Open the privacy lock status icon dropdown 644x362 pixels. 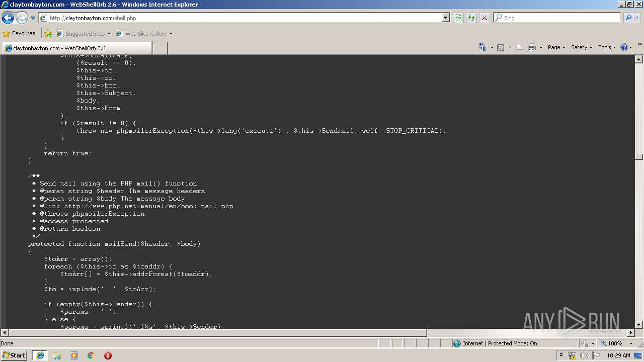coord(587,343)
